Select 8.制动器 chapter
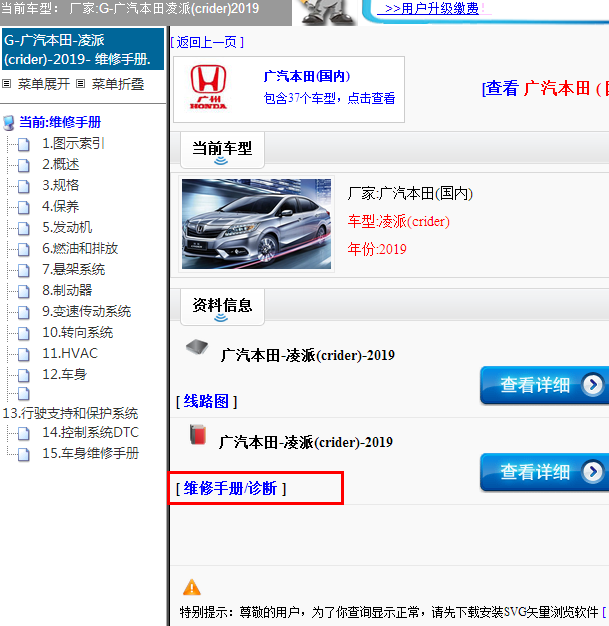609x626 pixels. coord(67,291)
